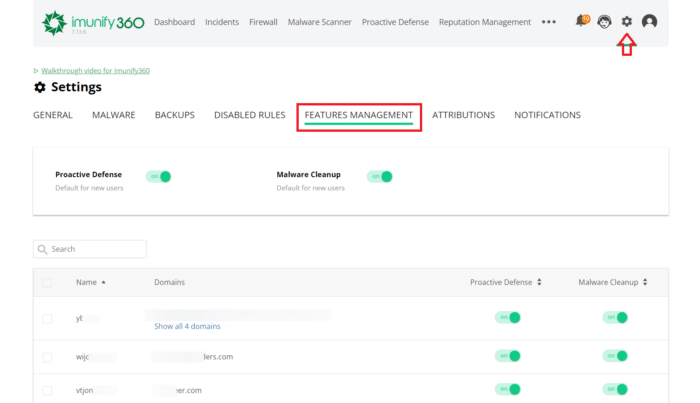This screenshot has width=700, height=403.
Task: Click the Show all 4 domains link
Action: pos(187,326)
